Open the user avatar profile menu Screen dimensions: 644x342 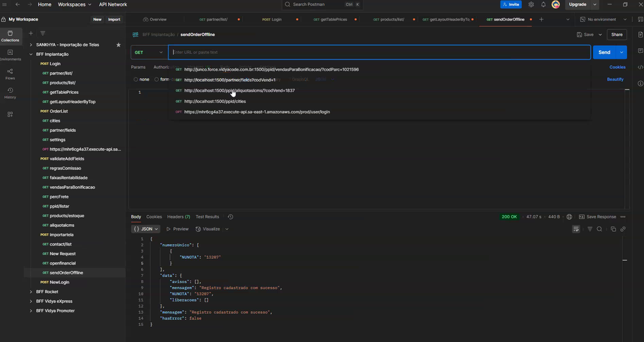[x=556, y=5]
